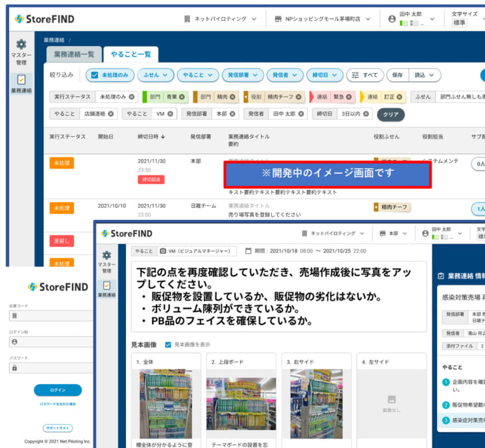Click the 締切超過 badge
This screenshot has width=485, height=448.
[x=151, y=179]
